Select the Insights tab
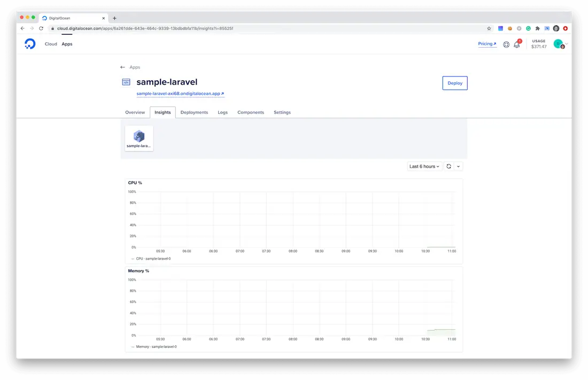Viewport: 588px width, 380px height. [163, 112]
